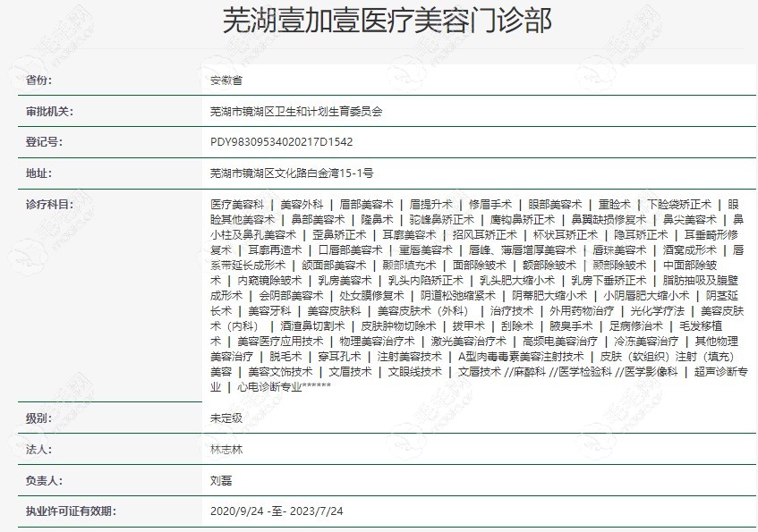
Task: Click 唇珠美容术 entry
Action: point(619,250)
